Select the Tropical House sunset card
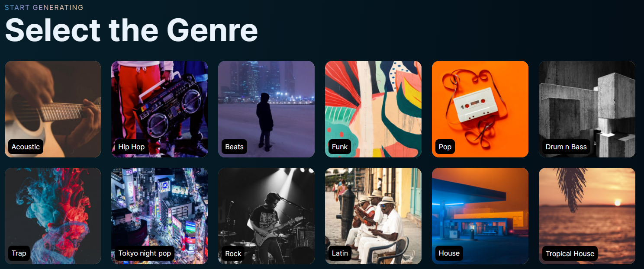The width and height of the screenshot is (644, 269). click(x=587, y=216)
